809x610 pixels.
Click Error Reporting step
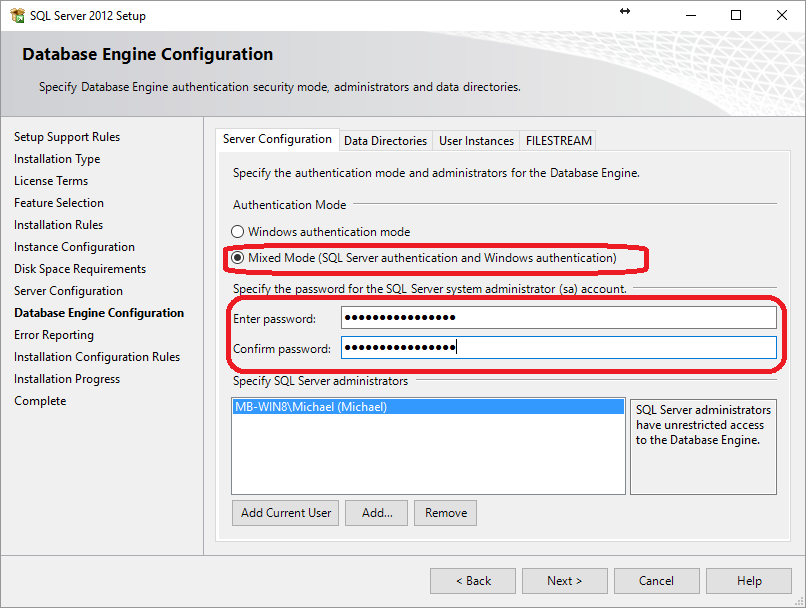(x=54, y=335)
